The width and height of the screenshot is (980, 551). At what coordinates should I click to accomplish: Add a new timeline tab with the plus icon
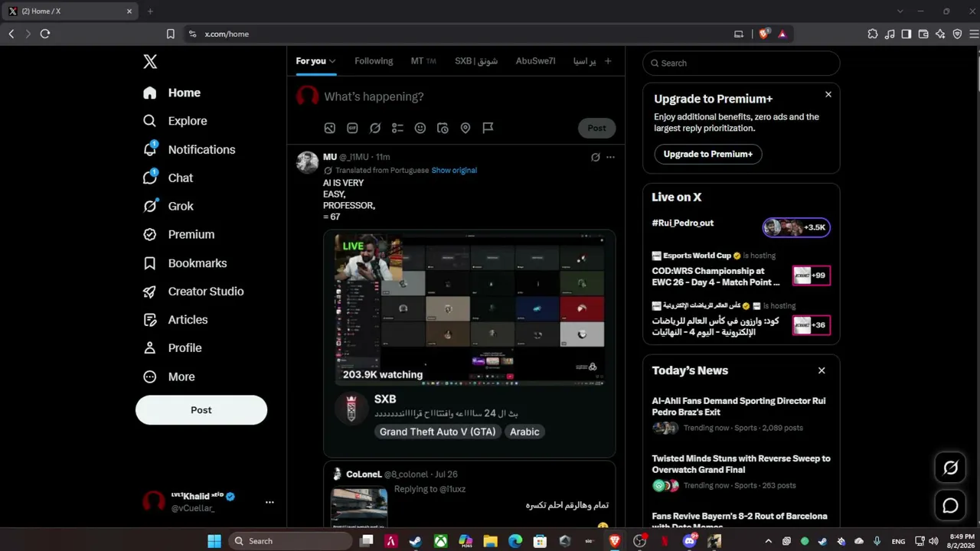pos(608,61)
